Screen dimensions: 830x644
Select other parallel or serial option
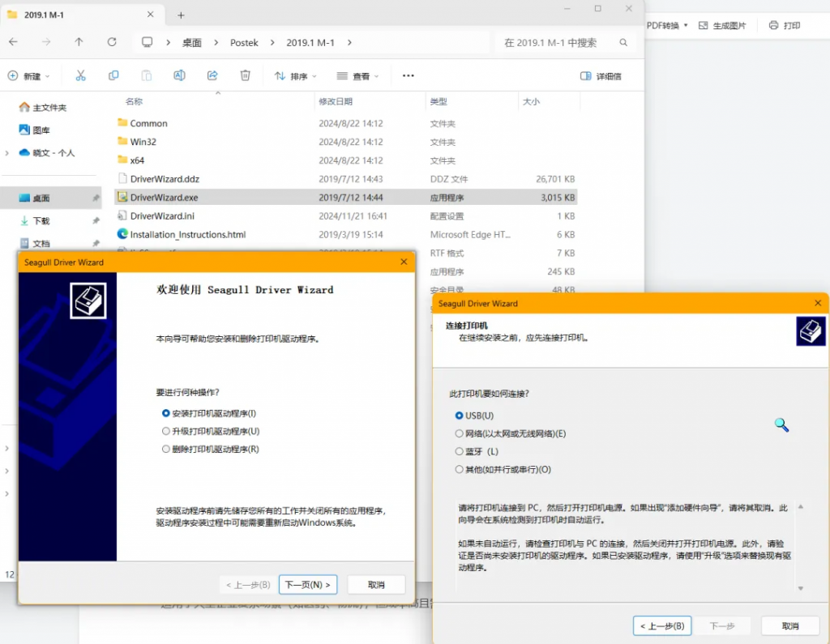click(x=503, y=470)
